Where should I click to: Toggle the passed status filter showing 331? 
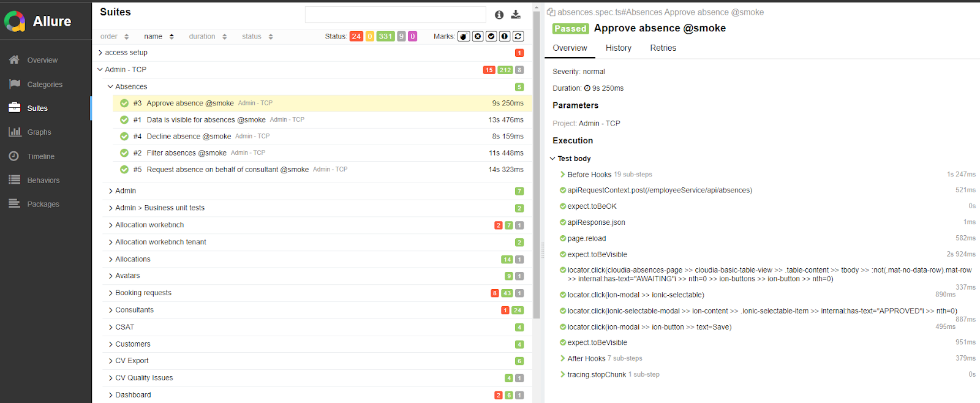(385, 37)
